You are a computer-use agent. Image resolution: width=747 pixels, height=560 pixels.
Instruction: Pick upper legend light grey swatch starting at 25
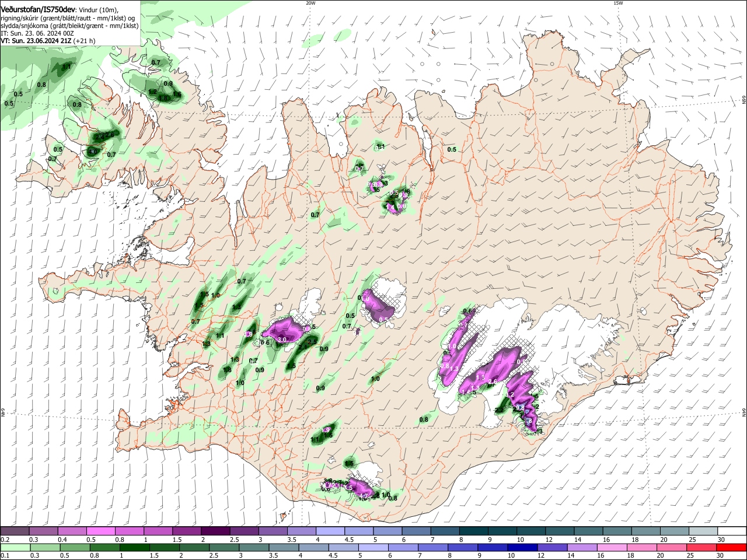pyautogui.click(x=703, y=531)
